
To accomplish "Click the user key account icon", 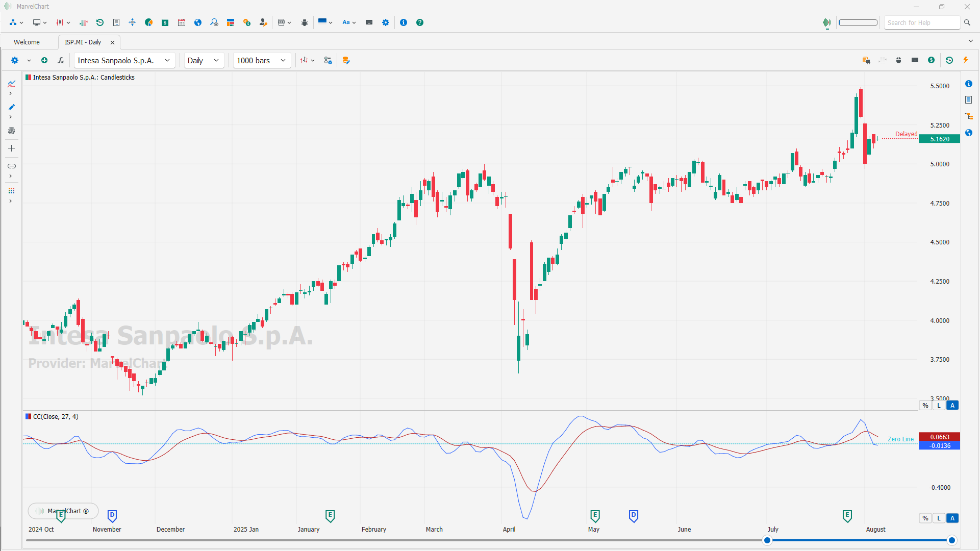I will 263,22.
